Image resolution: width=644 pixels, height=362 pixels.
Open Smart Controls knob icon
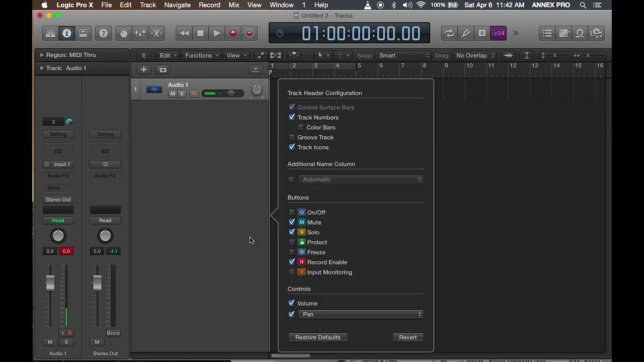coord(124,34)
